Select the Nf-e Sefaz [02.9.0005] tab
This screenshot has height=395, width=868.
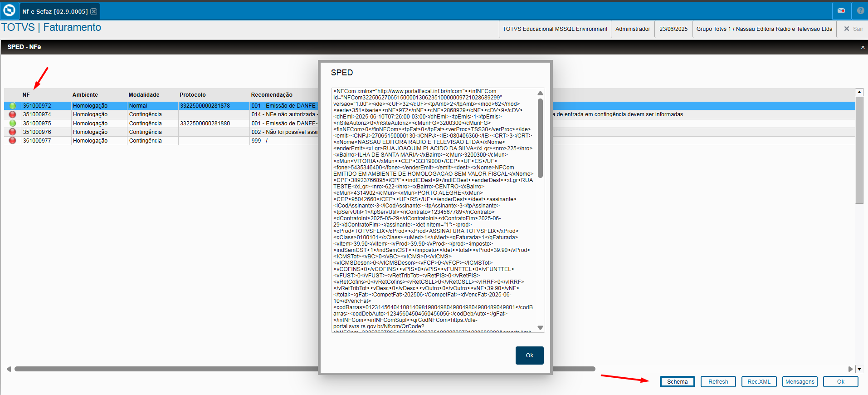pyautogui.click(x=55, y=11)
